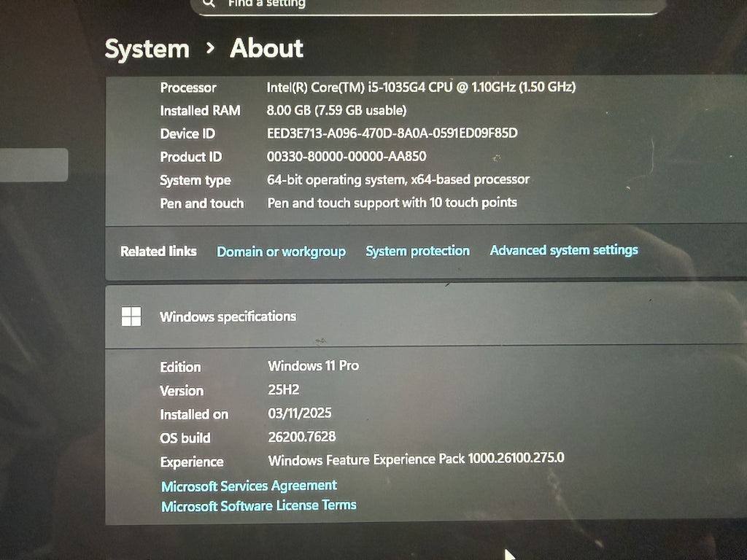Click the search magnifier icon
This screenshot has height=560, width=747.
pyautogui.click(x=209, y=3)
